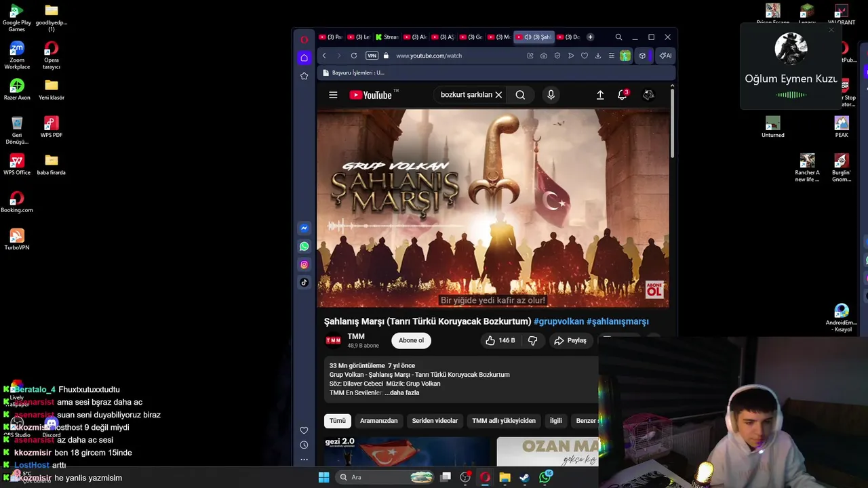This screenshot has width=868, height=488.
Task: Click the snapshot camera icon in toolbar
Action: pos(544,56)
